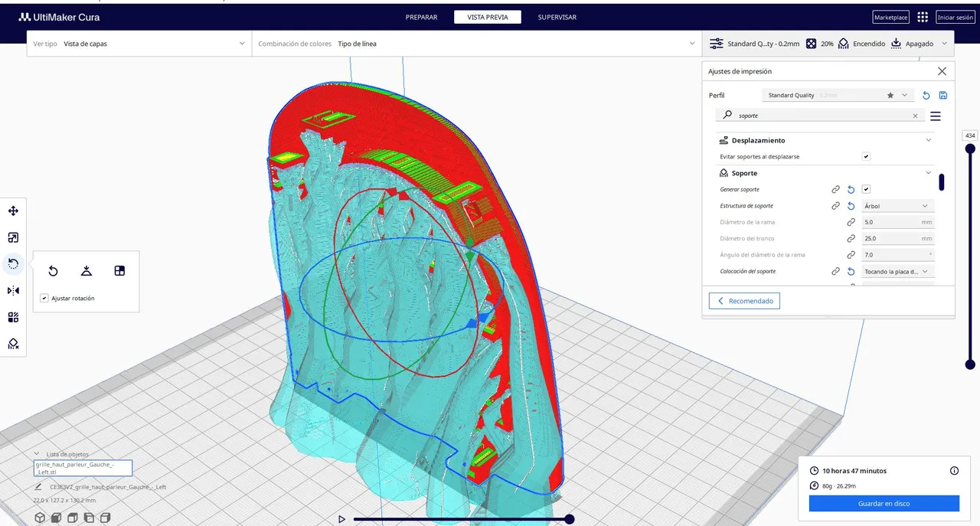Select the Rotate tool in left toolbar
The width and height of the screenshot is (980, 526).
[x=13, y=263]
